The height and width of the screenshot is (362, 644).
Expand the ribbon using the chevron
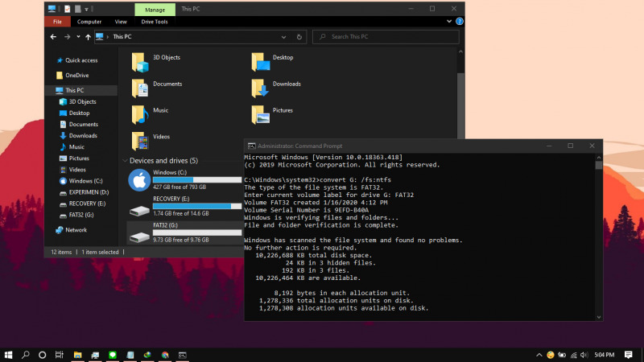pyautogui.click(x=449, y=22)
